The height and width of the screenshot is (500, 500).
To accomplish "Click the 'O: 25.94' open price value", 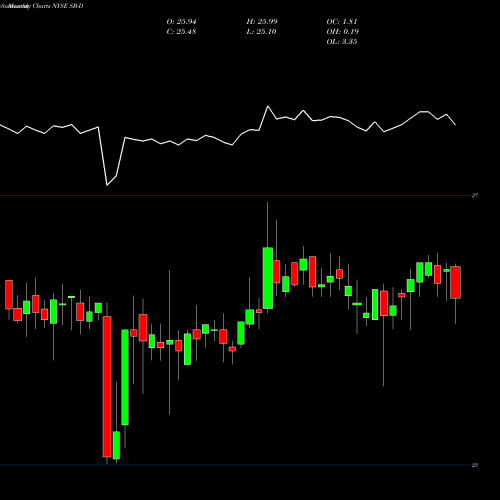I will (x=181, y=22).
